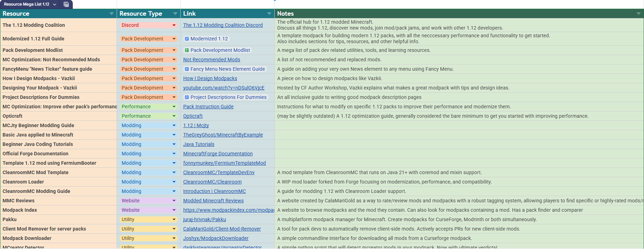Click the table view icon beside the table name

point(66,4)
